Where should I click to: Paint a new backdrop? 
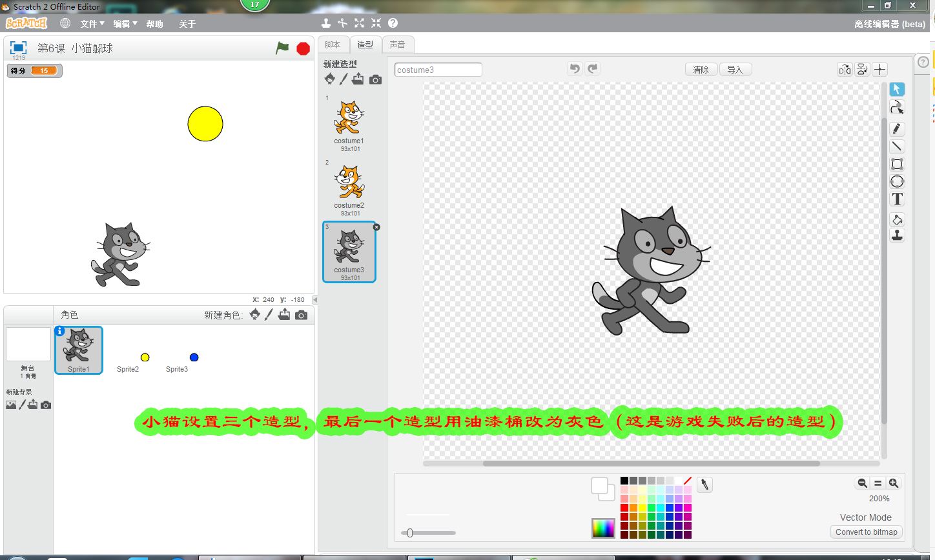pyautogui.click(x=23, y=405)
